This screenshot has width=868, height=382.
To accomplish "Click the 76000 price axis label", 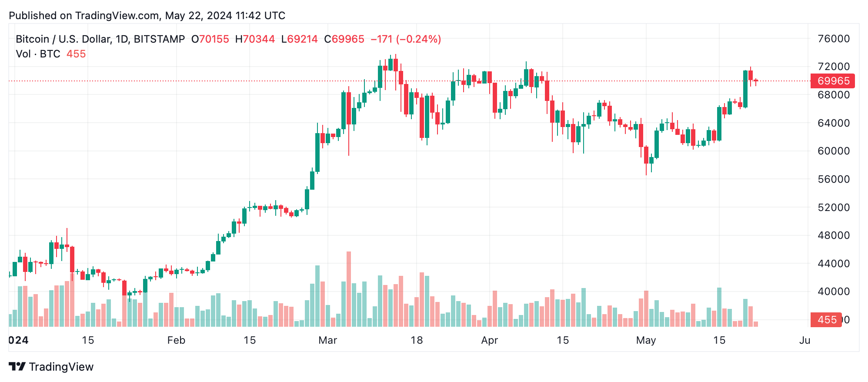I will coord(834,39).
